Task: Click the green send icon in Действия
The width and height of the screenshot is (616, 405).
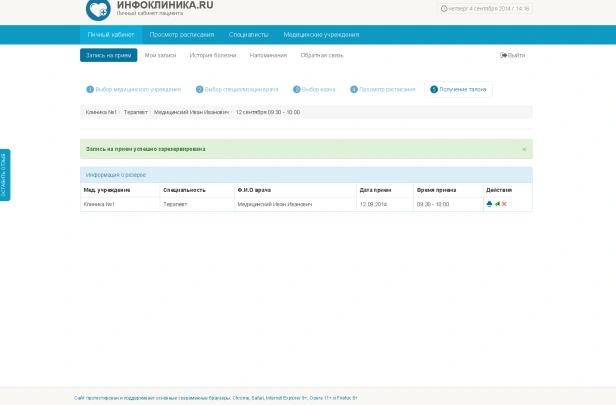Action: point(497,204)
